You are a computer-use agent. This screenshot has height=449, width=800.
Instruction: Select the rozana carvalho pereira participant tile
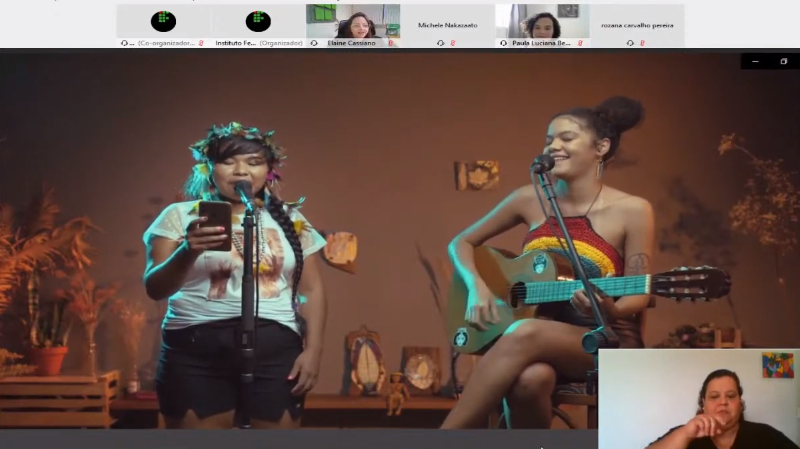click(637, 26)
